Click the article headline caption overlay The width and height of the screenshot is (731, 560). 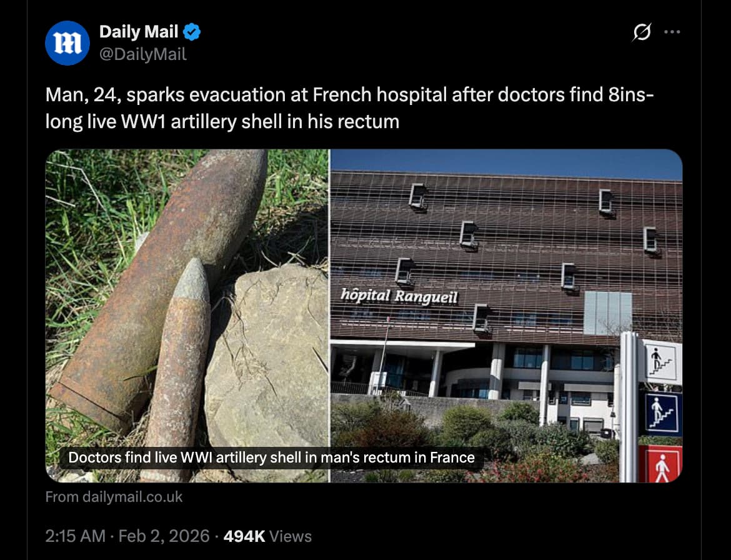coord(271,457)
